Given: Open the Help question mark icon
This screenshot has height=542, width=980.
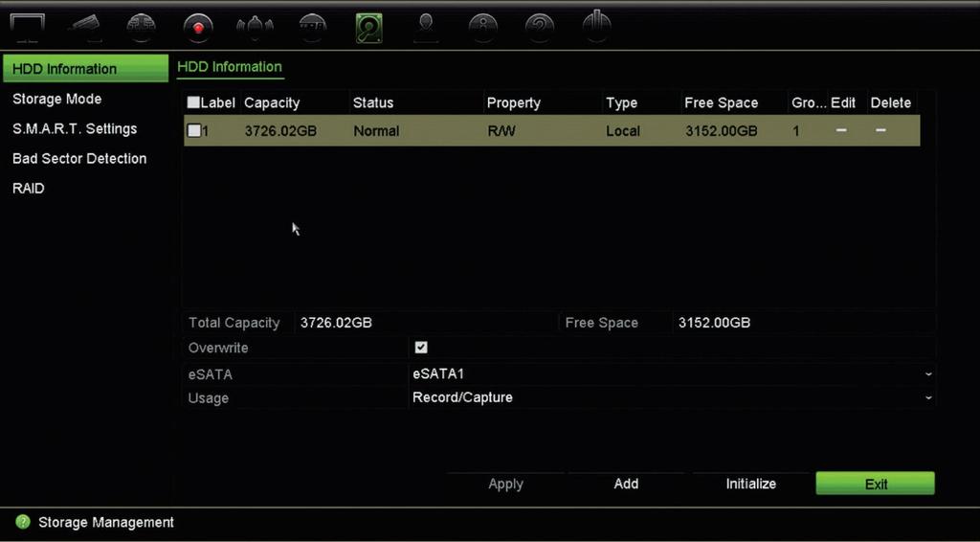Looking at the screenshot, I should pyautogui.click(x=540, y=28).
